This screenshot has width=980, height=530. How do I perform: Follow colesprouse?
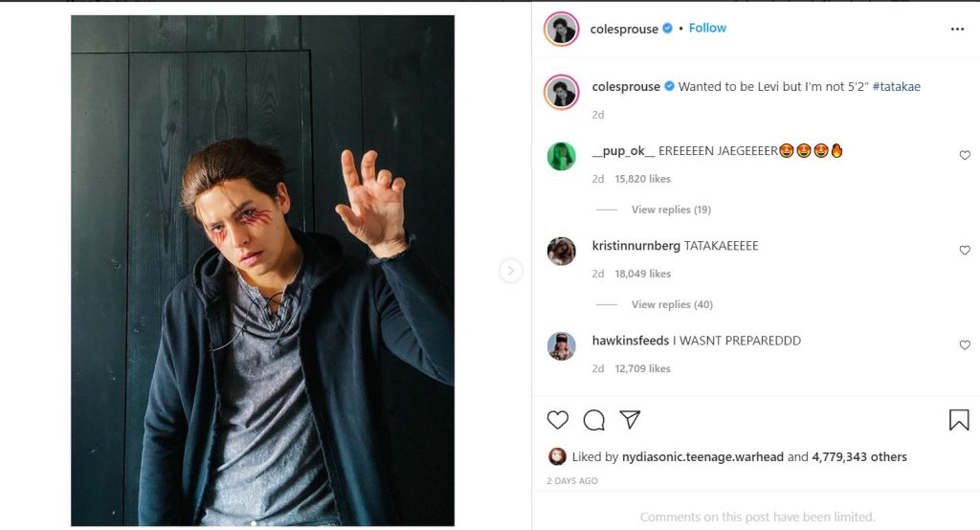coord(707,28)
